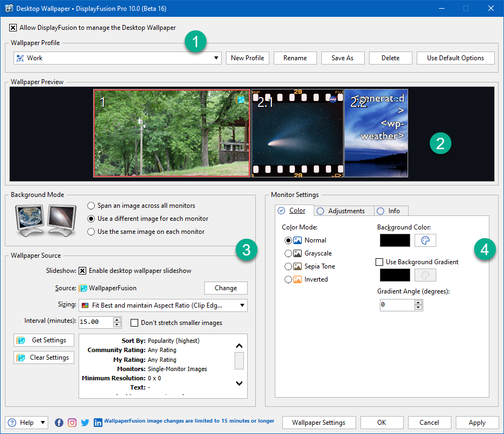
Task: Click the background color palette picker icon
Action: 425,240
